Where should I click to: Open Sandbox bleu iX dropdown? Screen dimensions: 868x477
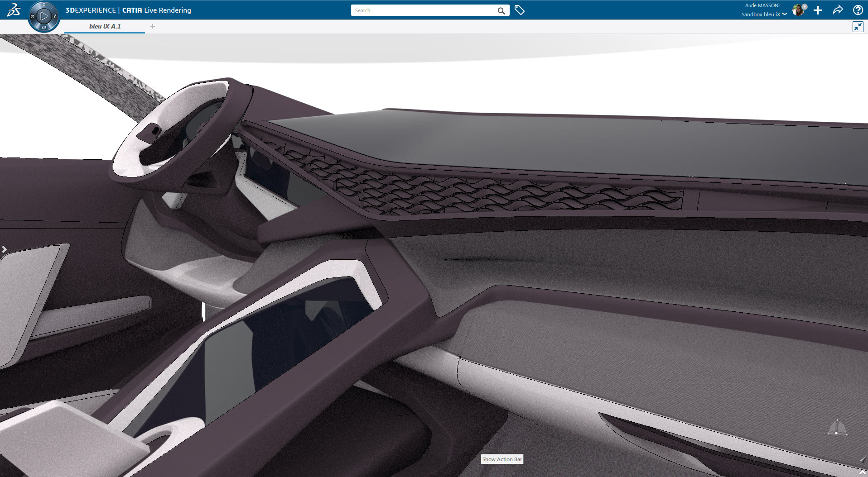(764, 14)
